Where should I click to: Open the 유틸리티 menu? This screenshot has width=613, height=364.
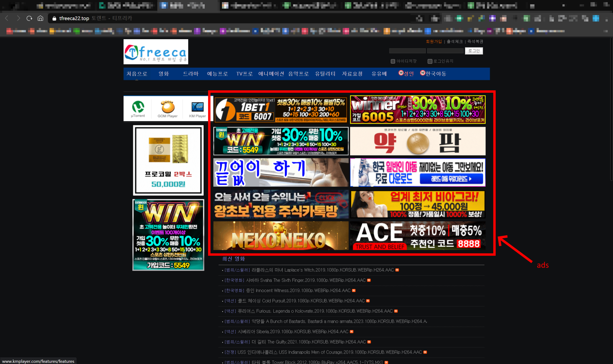325,74
